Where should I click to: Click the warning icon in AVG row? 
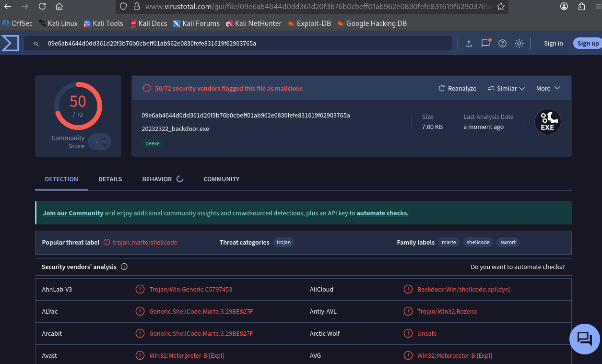[x=408, y=355]
